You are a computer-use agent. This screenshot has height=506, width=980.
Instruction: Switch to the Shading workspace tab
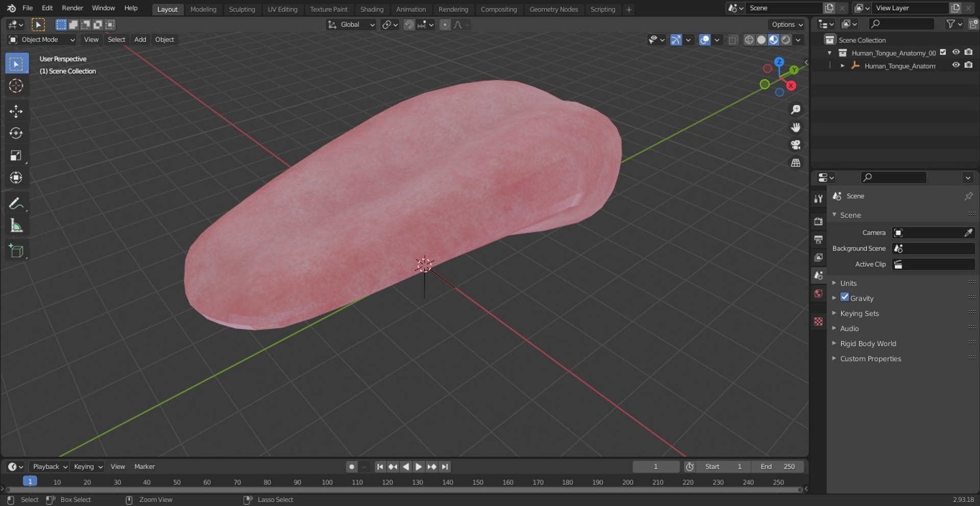click(372, 9)
